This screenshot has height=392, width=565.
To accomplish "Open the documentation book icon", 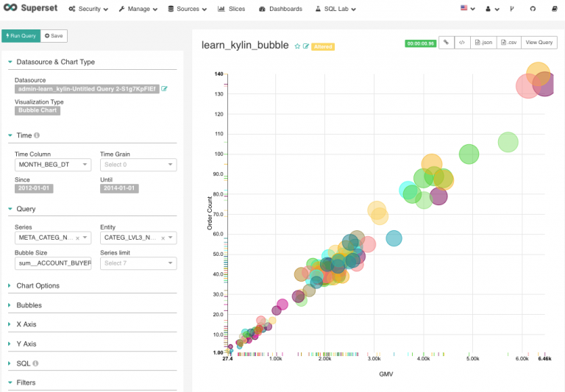I will (x=552, y=9).
